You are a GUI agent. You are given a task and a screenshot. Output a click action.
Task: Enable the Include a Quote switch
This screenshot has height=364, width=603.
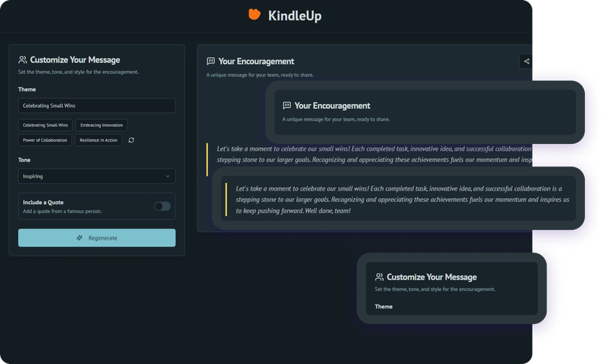[162, 206]
